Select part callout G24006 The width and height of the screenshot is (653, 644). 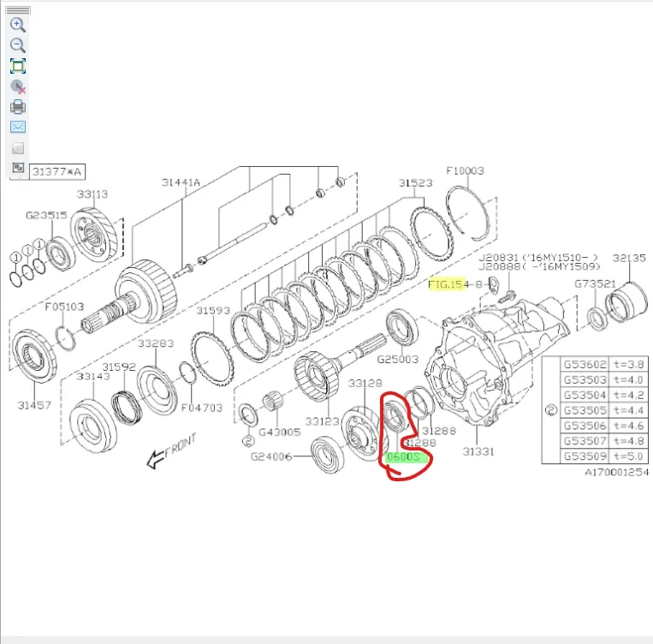pyautogui.click(x=271, y=456)
